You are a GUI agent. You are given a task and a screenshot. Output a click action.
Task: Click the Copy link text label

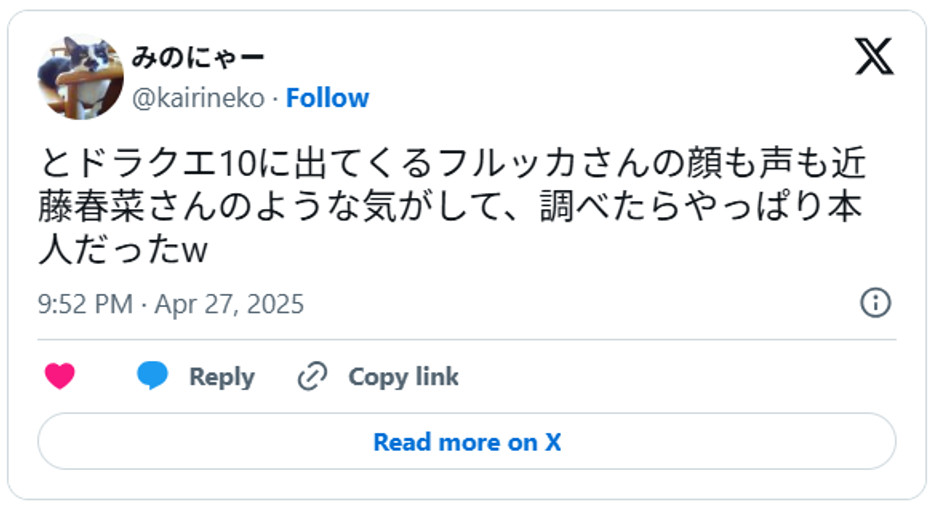(x=403, y=377)
